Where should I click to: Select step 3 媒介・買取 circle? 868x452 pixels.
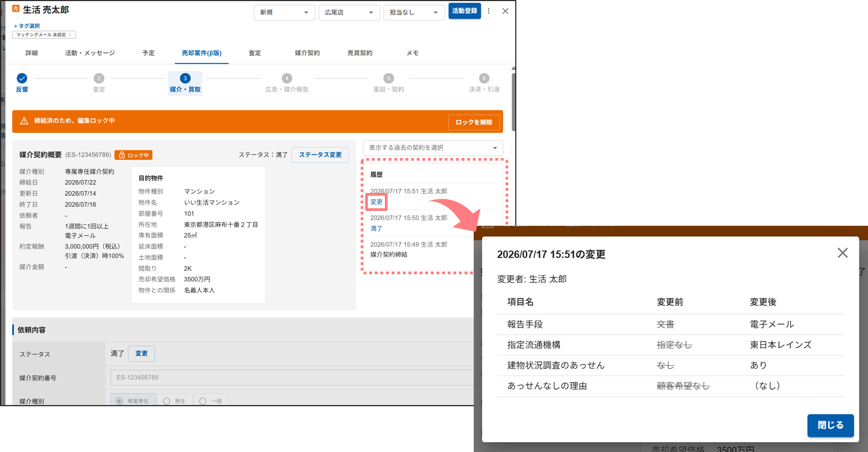coord(185,78)
